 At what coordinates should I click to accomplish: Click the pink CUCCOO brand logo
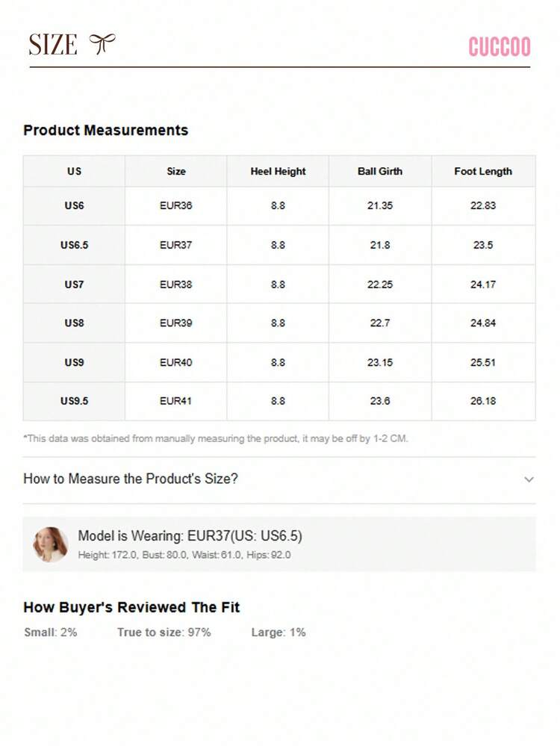tap(499, 47)
